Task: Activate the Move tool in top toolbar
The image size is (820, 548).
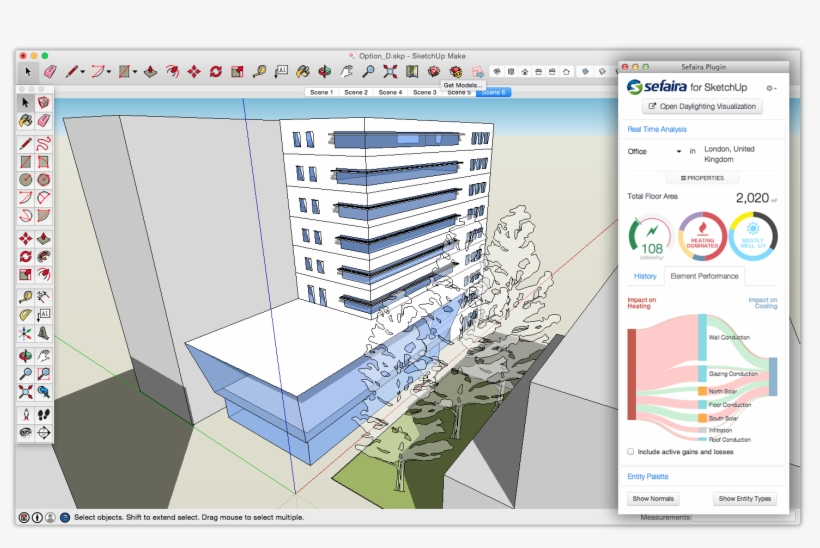Action: coord(194,72)
